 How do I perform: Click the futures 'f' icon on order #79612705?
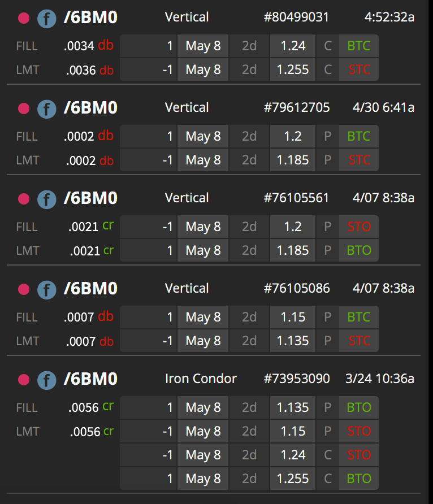(x=46, y=109)
